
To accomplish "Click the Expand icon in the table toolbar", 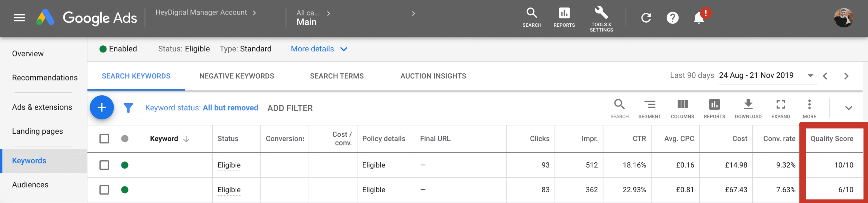I will pos(780,105).
